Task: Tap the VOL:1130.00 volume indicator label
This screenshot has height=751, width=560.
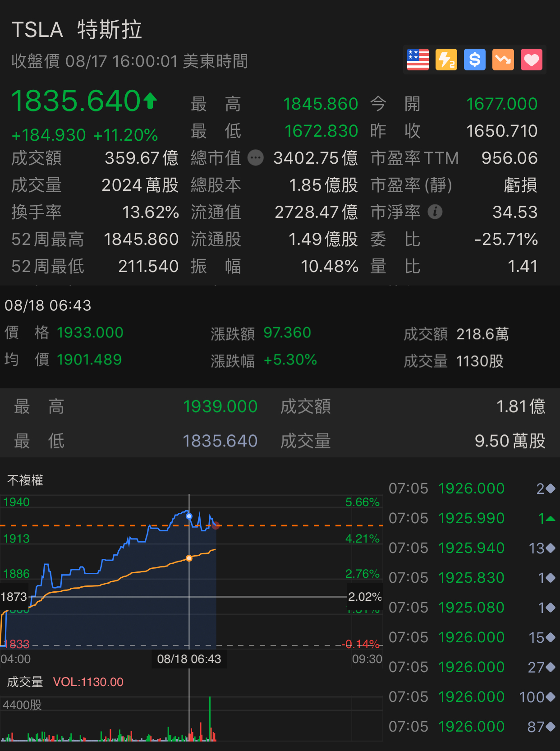Action: coord(88,682)
